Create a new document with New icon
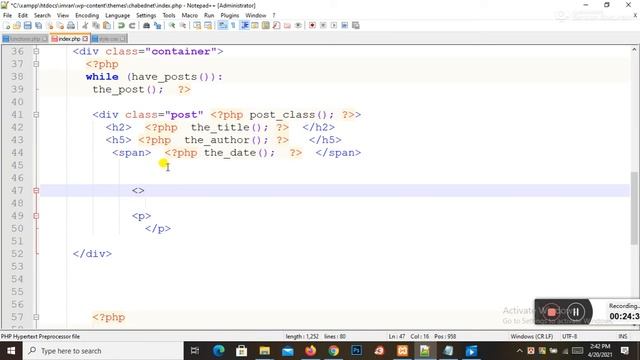Viewport: 640px width, 360px height. pos(7,25)
